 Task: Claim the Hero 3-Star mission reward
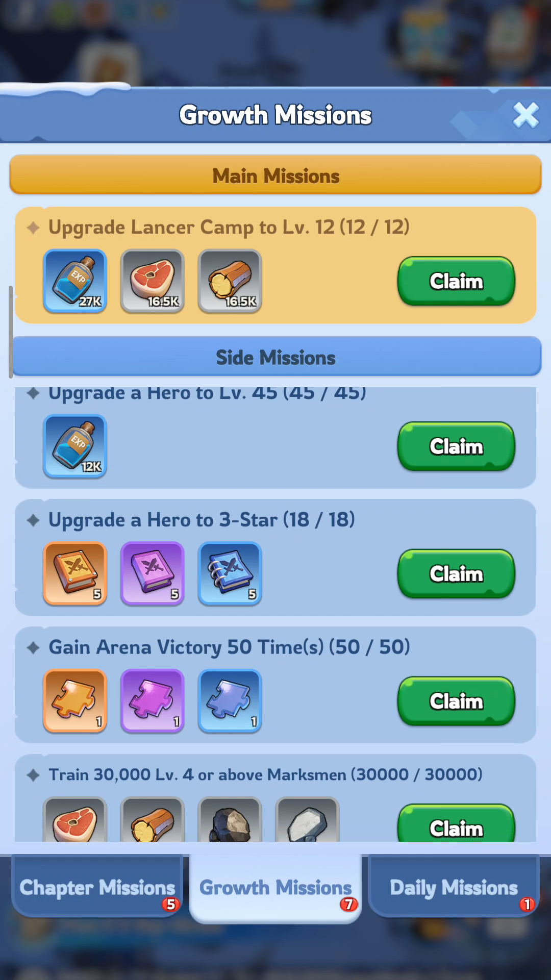(456, 574)
